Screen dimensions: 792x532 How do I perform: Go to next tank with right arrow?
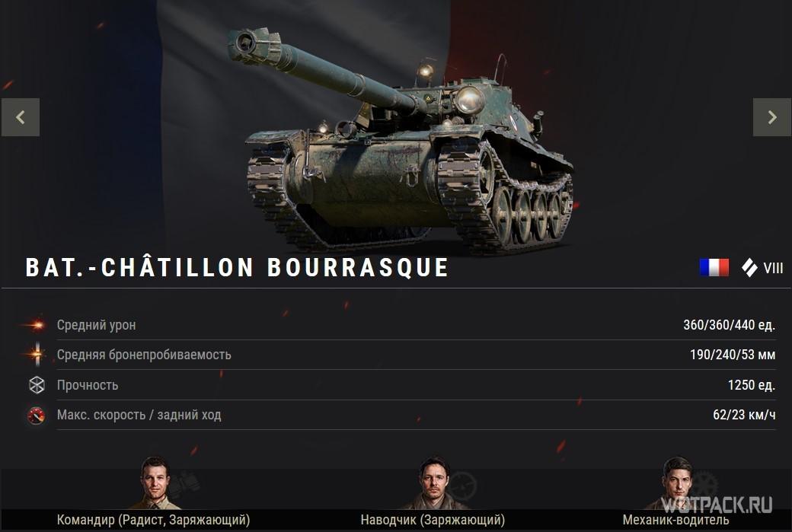coord(771,117)
